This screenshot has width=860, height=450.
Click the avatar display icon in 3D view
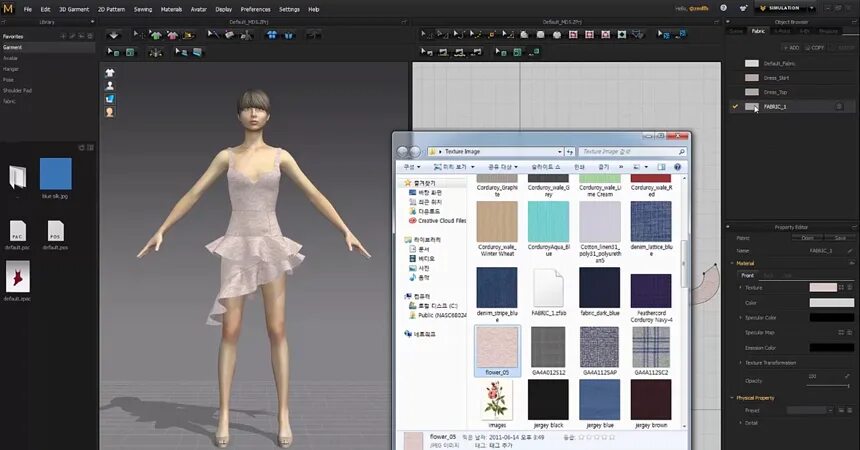point(110,86)
